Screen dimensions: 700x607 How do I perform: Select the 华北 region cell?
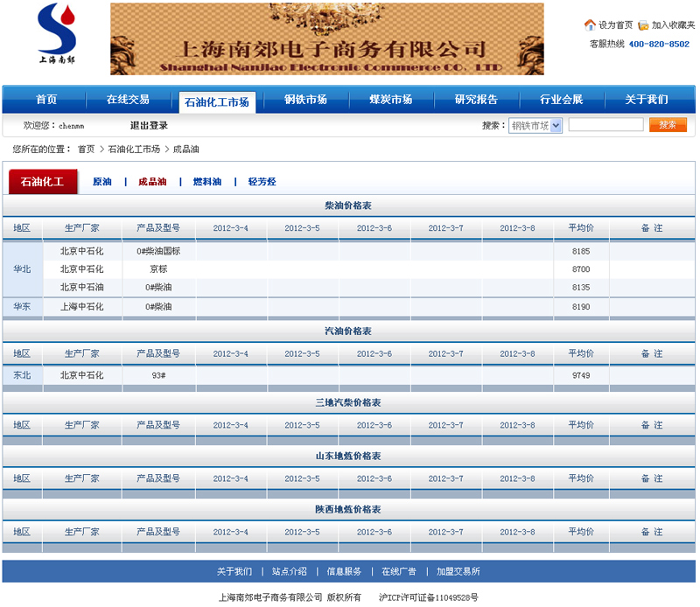click(23, 269)
